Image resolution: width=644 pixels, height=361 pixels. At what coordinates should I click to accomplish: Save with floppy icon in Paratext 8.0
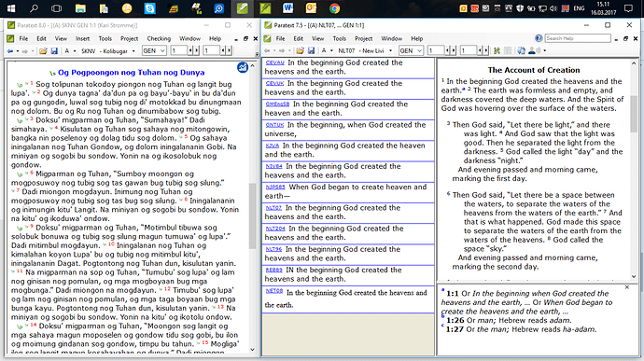tap(54, 51)
